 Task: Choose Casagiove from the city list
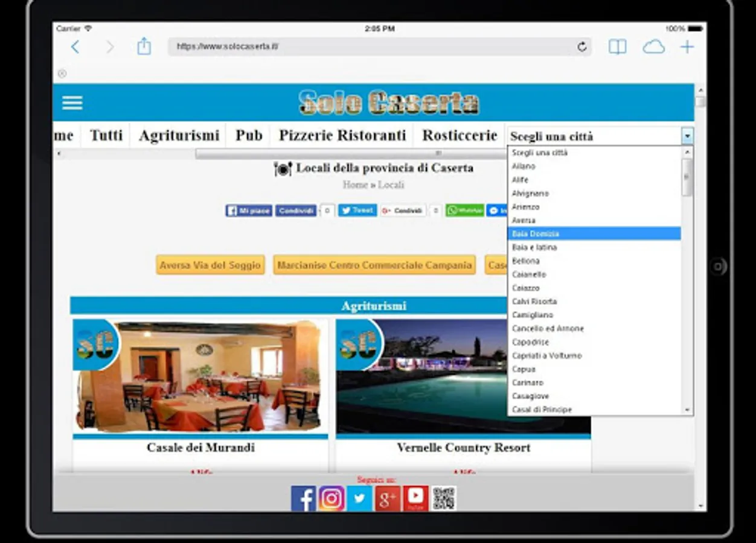coord(594,396)
